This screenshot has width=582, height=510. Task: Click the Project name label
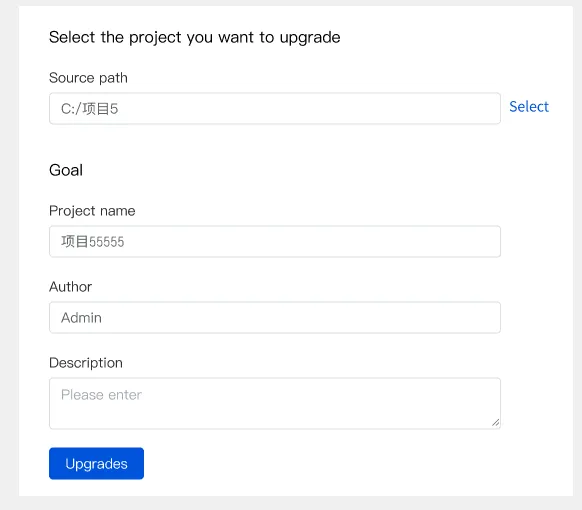(x=92, y=211)
